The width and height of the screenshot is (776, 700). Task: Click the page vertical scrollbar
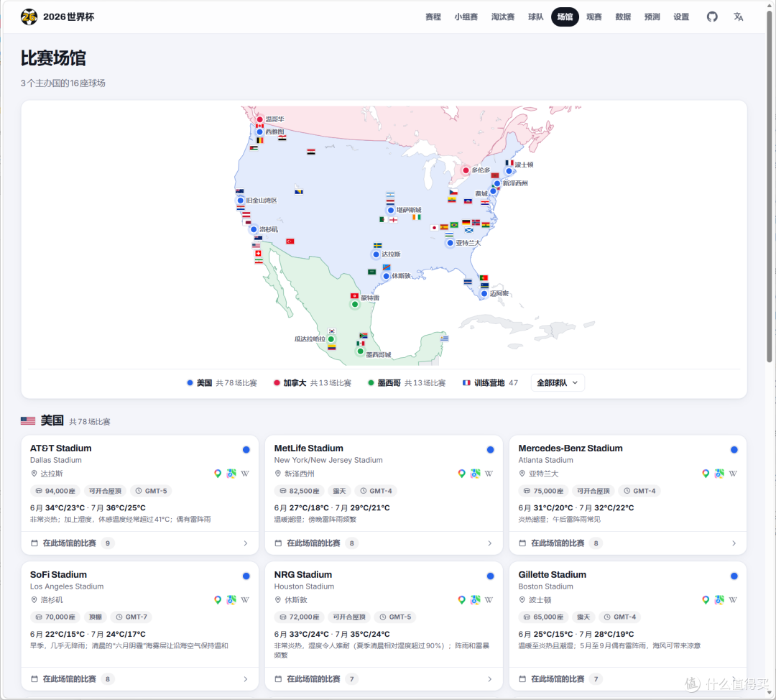pos(769,185)
